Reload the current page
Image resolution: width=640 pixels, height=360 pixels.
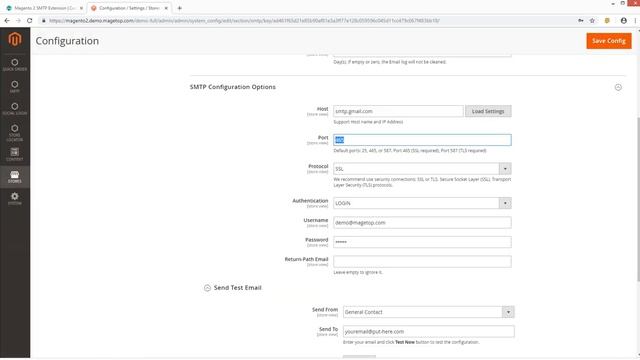point(30,20)
